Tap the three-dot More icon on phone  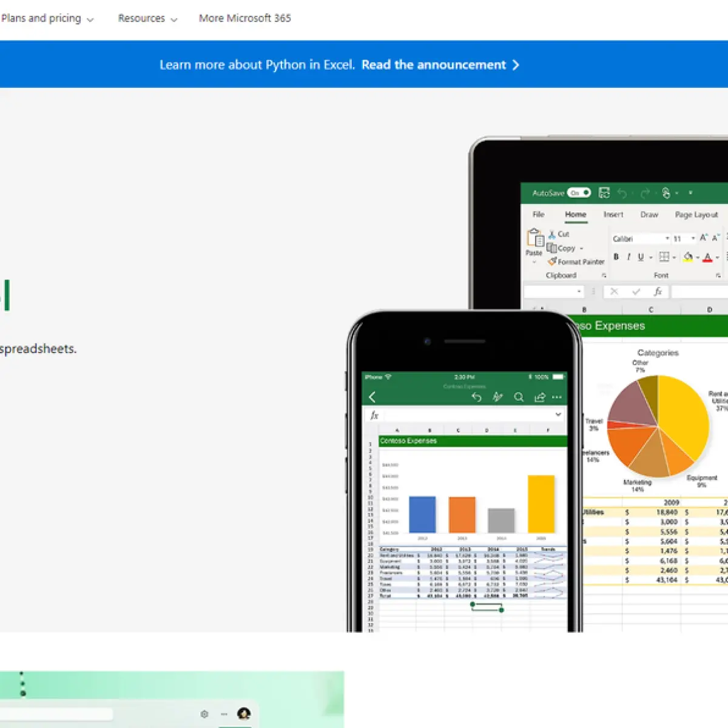point(557,397)
